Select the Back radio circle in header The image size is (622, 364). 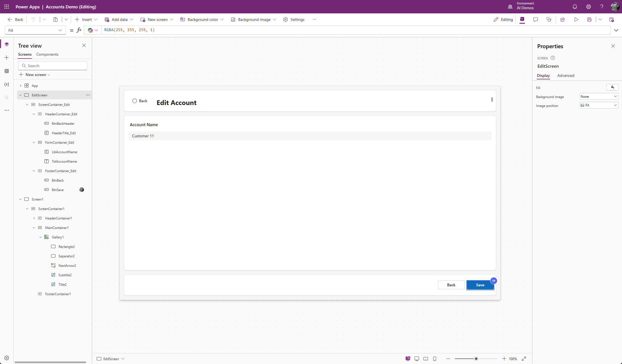coord(135,101)
